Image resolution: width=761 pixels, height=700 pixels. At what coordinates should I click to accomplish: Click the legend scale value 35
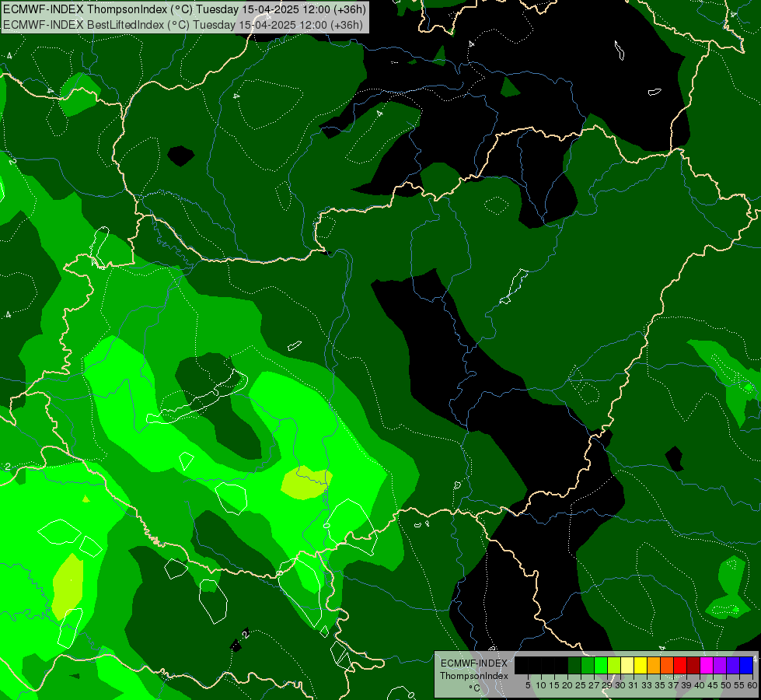point(660,685)
